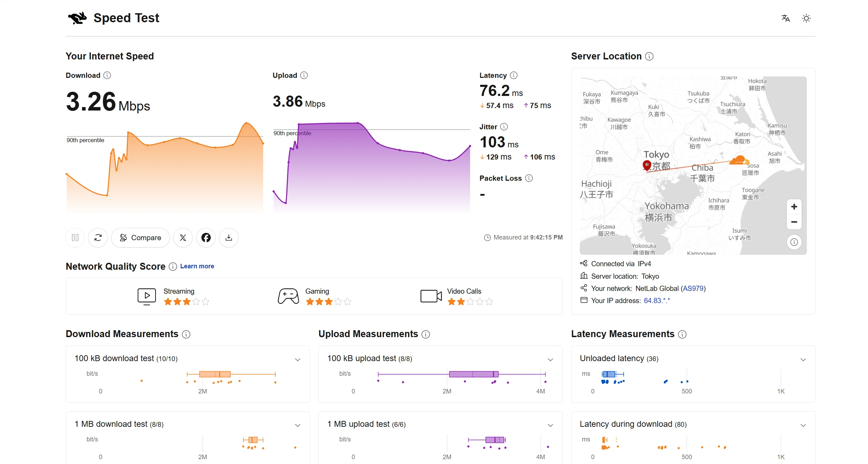Image resolution: width=868 pixels, height=464 pixels.
Task: Click the Streaming star rating
Action: coord(186,302)
